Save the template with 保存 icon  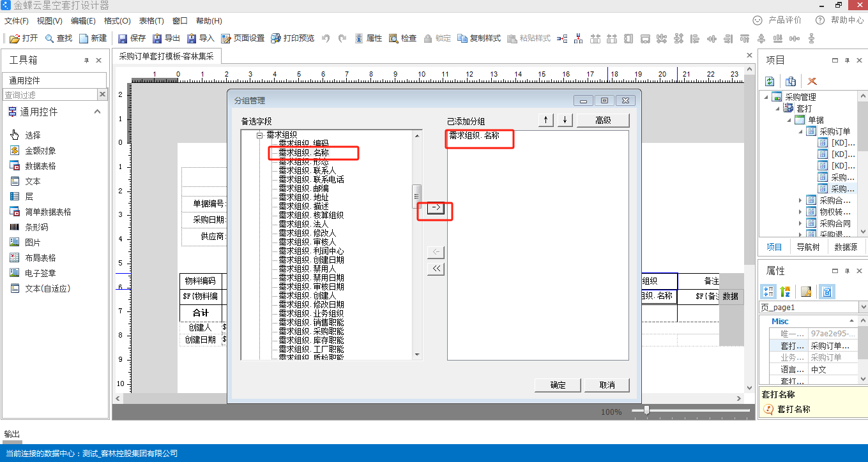point(132,38)
